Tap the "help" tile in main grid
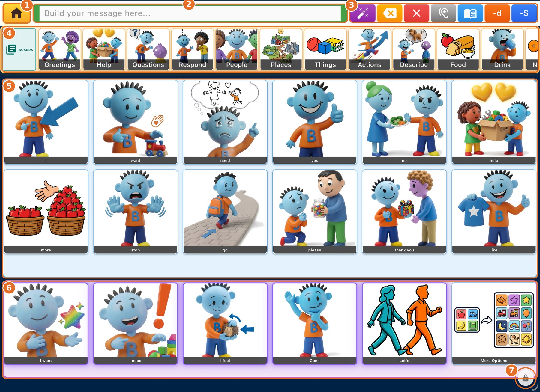 coord(494,122)
